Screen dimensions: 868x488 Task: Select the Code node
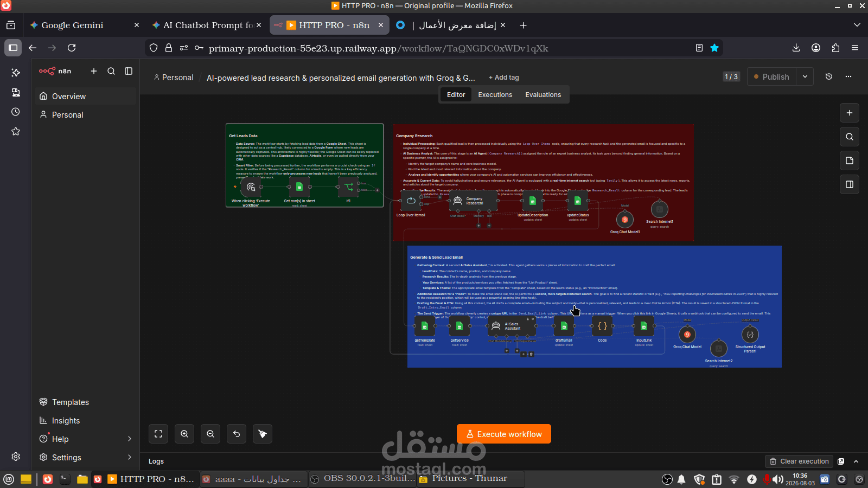click(602, 326)
